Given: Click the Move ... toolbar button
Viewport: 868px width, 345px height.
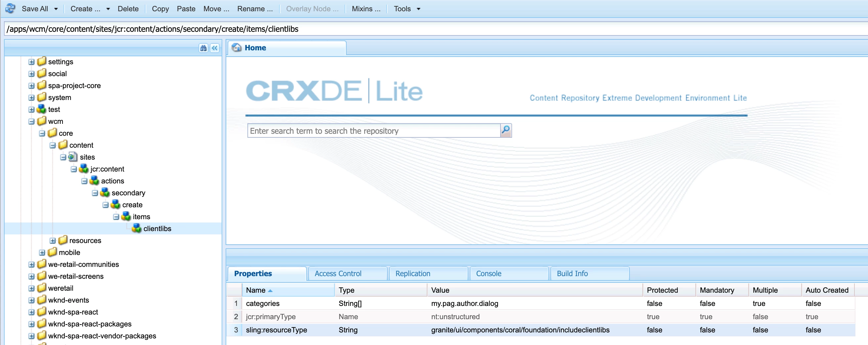Looking at the screenshot, I should [x=216, y=9].
